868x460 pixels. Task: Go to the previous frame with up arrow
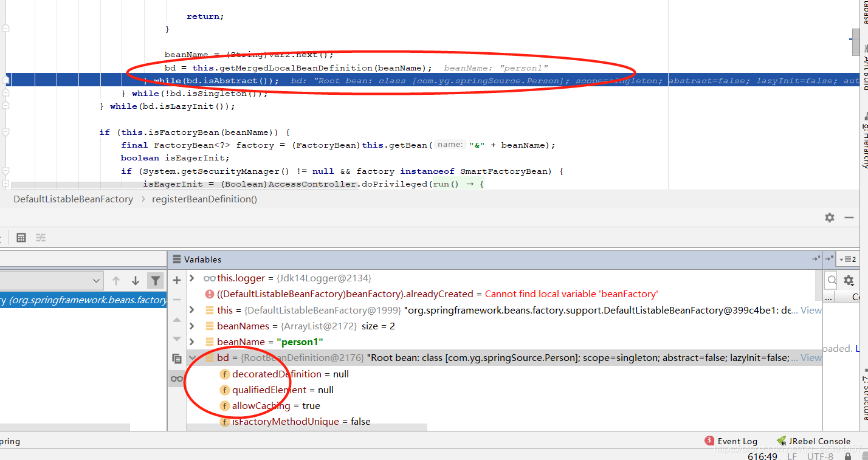tap(116, 281)
